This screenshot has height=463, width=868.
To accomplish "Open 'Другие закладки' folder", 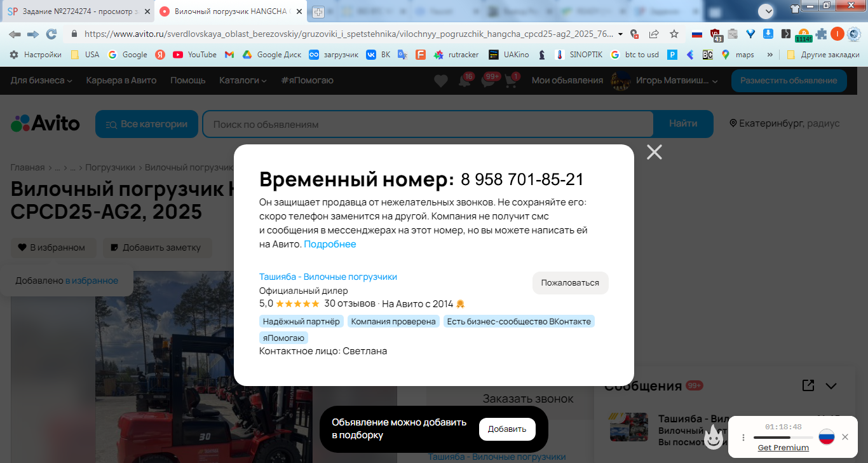I will tap(823, 55).
